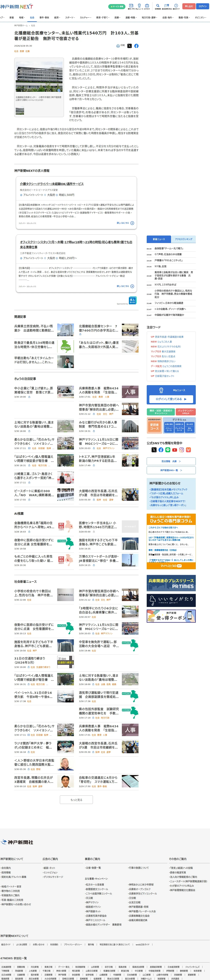The image size is (210, 980).
Task: Open the official Facebook icon in sidebar
Action: pyautogui.click(x=161, y=450)
